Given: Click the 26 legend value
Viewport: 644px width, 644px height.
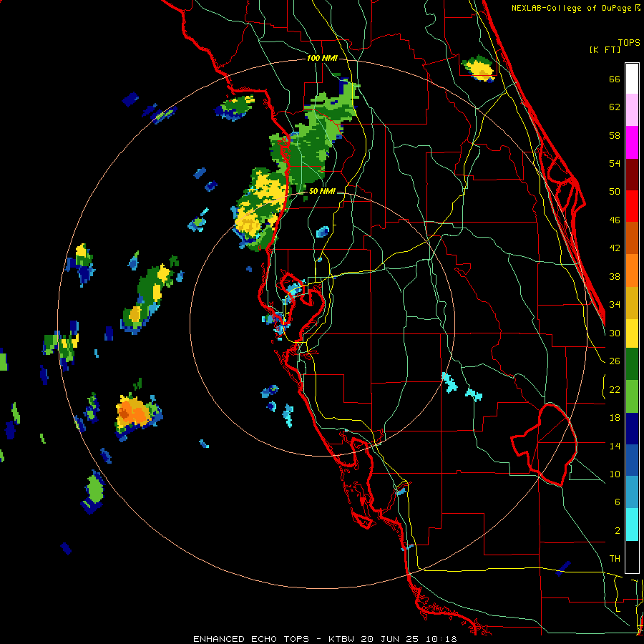Looking at the screenshot, I should (x=615, y=361).
